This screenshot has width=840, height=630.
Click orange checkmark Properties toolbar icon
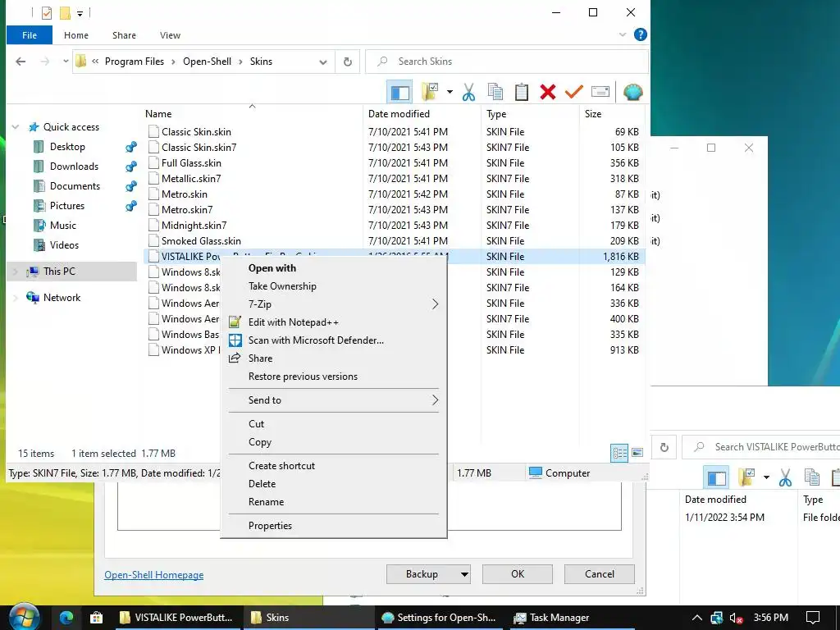pos(573,92)
